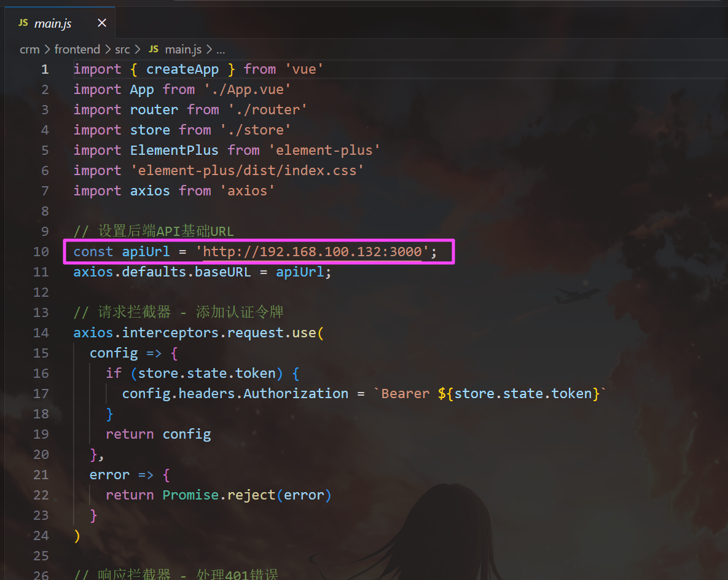Screen dimensions: 728x580
Task: Expand the chevron after crm in breadcrumb
Action: [x=47, y=49]
